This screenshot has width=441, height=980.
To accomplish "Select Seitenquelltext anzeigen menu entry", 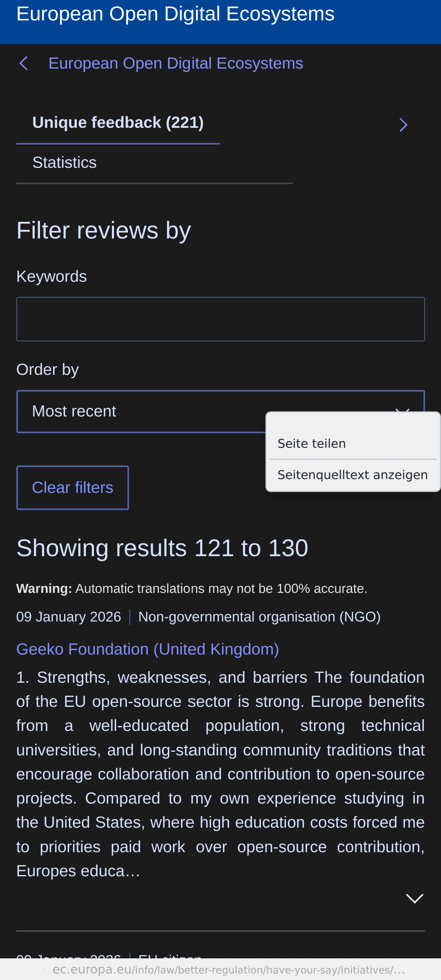I will pyautogui.click(x=352, y=475).
